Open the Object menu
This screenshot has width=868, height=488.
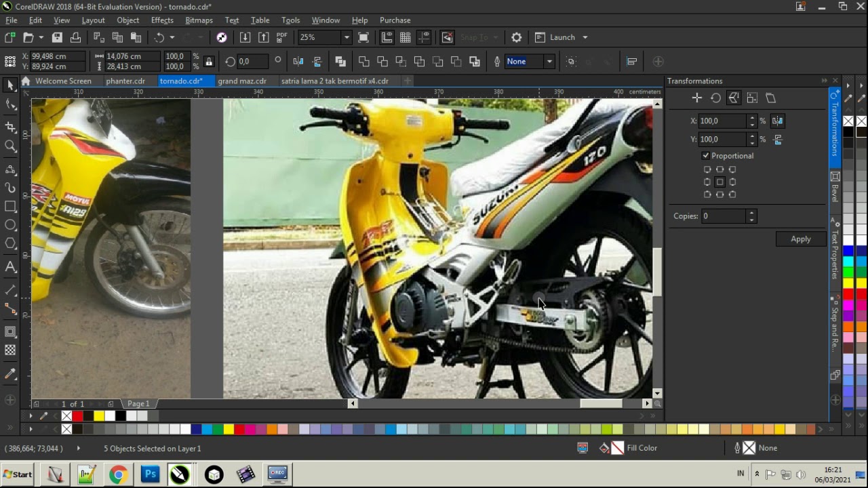point(127,20)
